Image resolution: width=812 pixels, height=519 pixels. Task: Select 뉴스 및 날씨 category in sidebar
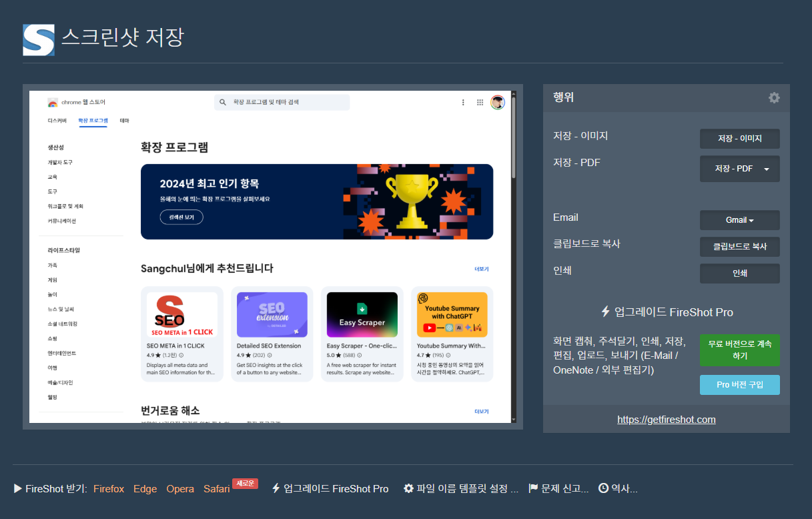[61, 309]
